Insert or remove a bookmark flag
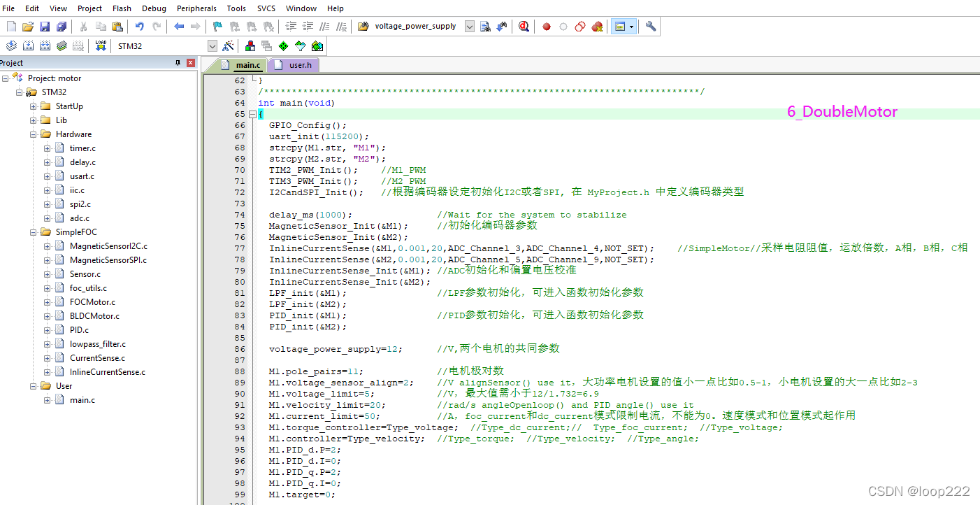Screen dimensions: 980x505 pyautogui.click(x=217, y=27)
